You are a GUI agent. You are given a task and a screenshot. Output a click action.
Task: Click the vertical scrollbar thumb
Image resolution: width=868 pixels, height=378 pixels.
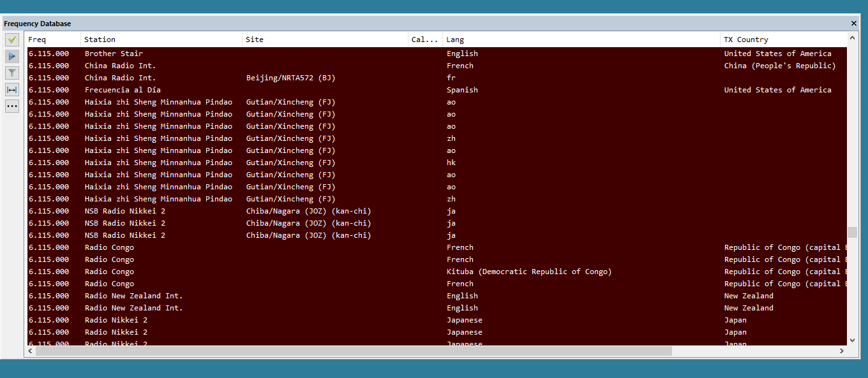[852, 232]
